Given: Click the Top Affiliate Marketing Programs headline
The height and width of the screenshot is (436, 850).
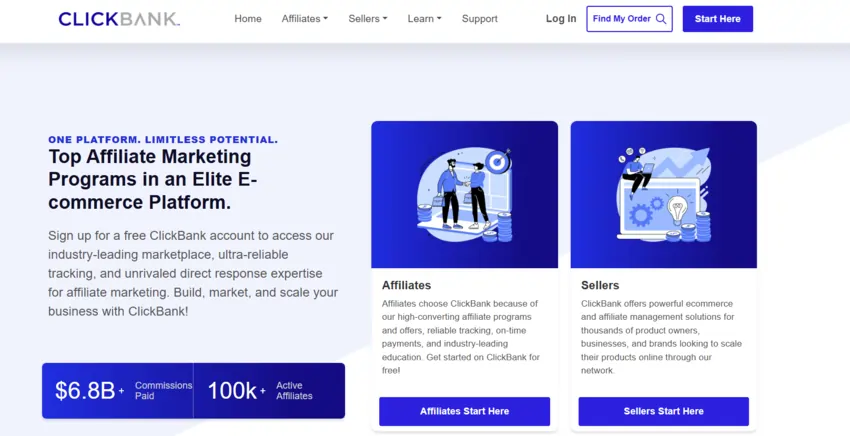Looking at the screenshot, I should [150, 180].
